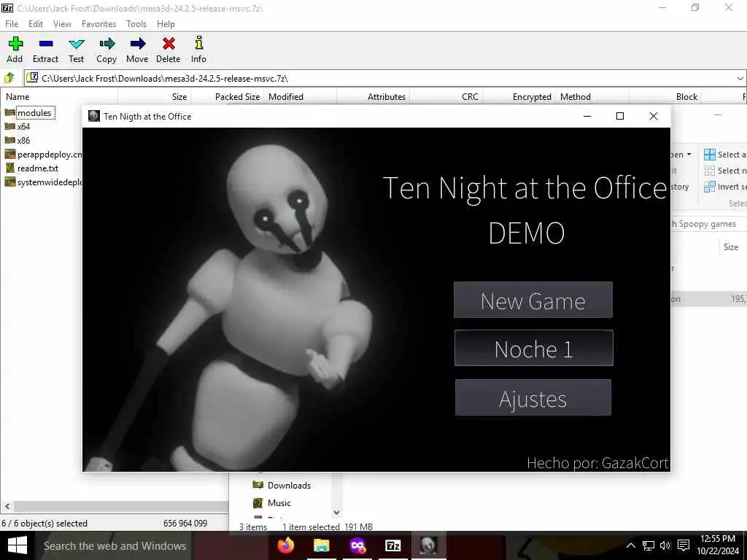747x560 pixels.
Task: Open the Music folder in Explorer sidebar
Action: tap(271, 503)
